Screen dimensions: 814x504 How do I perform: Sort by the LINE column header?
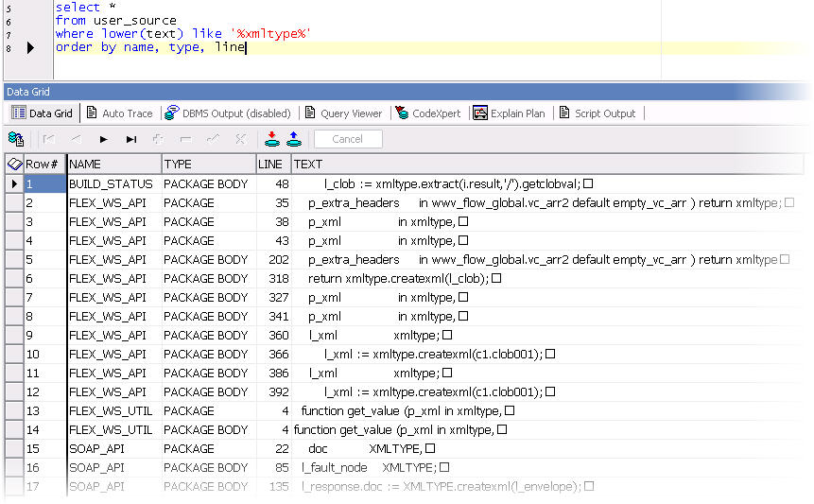pyautogui.click(x=273, y=164)
